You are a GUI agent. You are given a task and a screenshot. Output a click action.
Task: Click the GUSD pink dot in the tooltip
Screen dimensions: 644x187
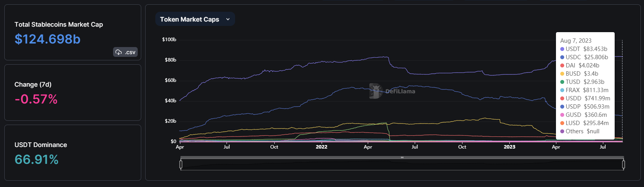point(562,115)
